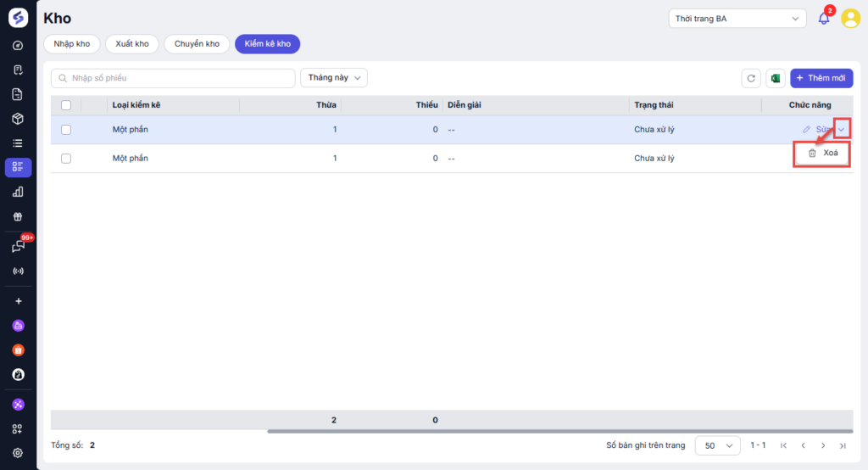Open the orange shopping app icon
The image size is (868, 470).
[x=19, y=350]
